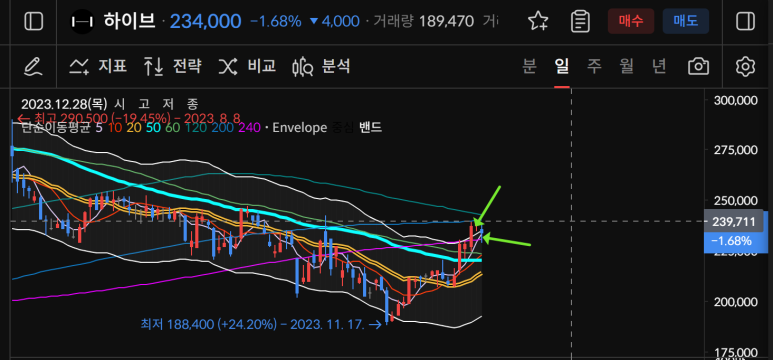Viewport: 773px width, 360px height.
Task: Click the 10 moving average label
Action: tap(115, 128)
